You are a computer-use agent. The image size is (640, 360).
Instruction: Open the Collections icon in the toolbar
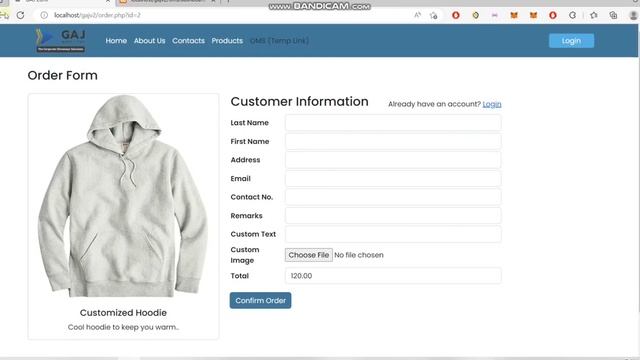coord(613,15)
